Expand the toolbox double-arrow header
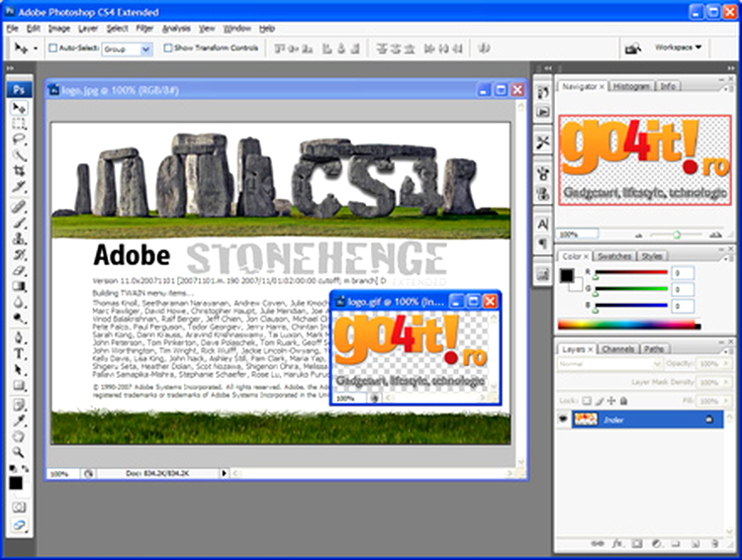 10,68
